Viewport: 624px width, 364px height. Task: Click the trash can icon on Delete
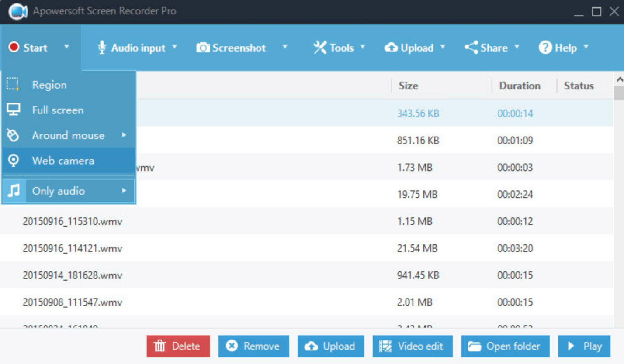[x=160, y=347]
